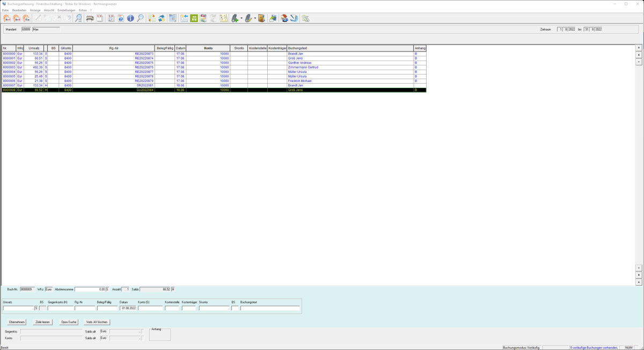Image resolution: width=644 pixels, height=350 pixels.
Task: Click the blue refresh arrows icon
Action: point(161,18)
